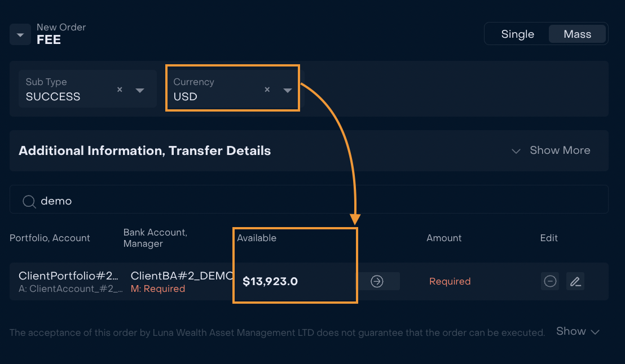Click the M: Required manager field
The width and height of the screenshot is (625, 364).
(x=158, y=288)
